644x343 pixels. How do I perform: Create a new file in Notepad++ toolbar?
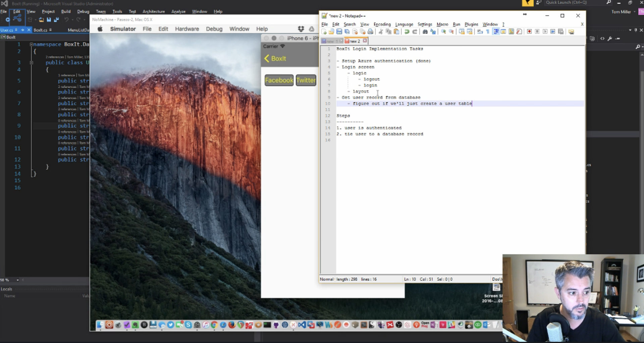click(324, 32)
